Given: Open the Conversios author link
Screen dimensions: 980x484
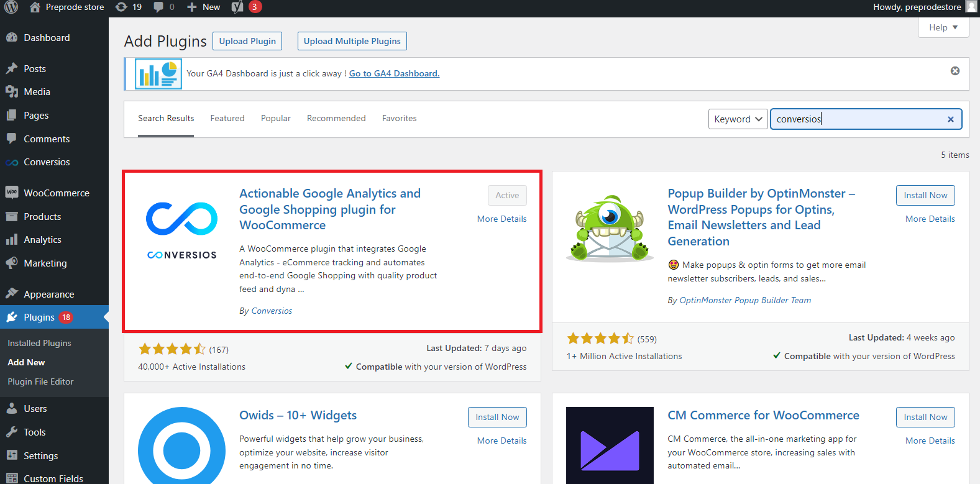Looking at the screenshot, I should click(x=272, y=311).
